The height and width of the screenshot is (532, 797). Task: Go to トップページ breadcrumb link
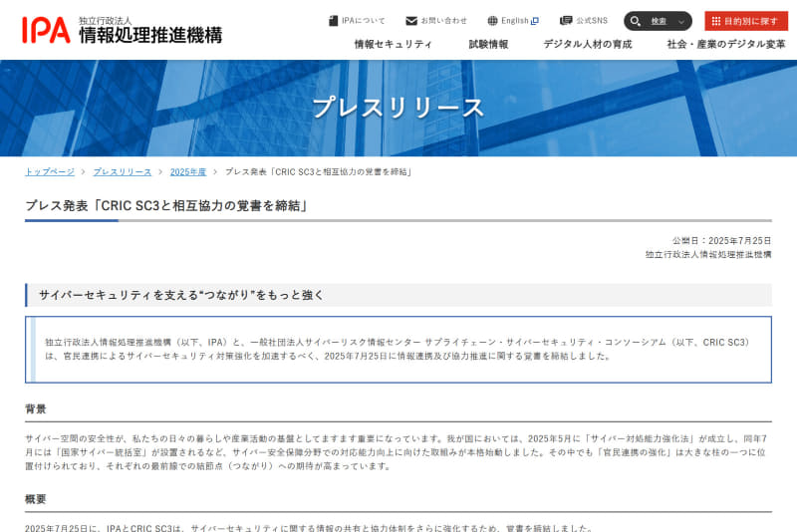[50, 172]
